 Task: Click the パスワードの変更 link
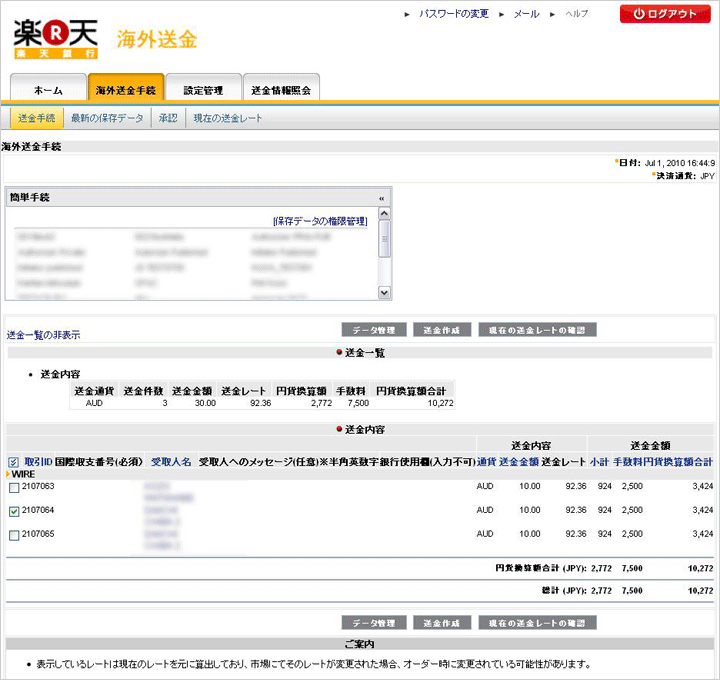(x=453, y=14)
